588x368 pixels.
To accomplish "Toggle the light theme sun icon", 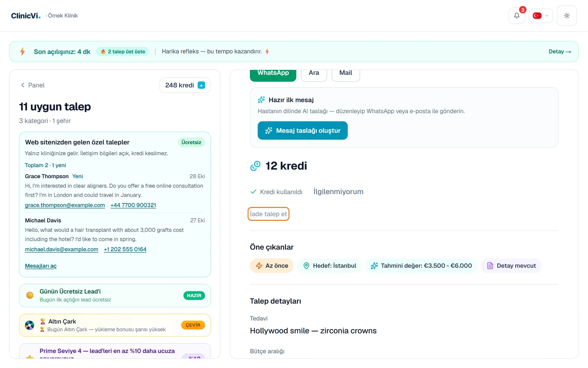I will point(567,16).
